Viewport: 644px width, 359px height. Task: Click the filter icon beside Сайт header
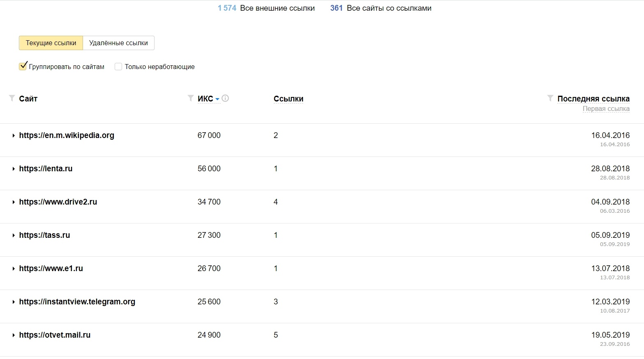(12, 98)
